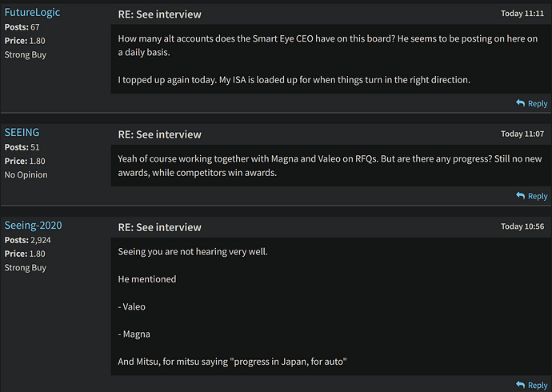The image size is (552, 392).
Task: Open the Seeing-2020 user profile
Action: [33, 226]
